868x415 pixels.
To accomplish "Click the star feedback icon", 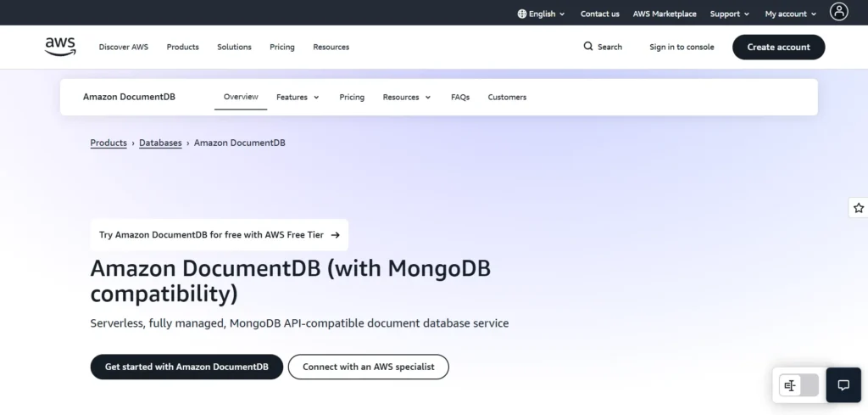I will click(858, 208).
